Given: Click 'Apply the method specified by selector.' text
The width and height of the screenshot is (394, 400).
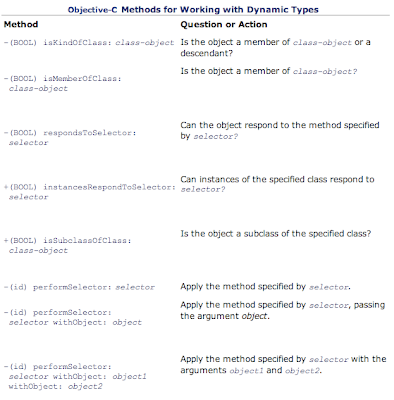Looking at the screenshot, I should pos(265,287).
